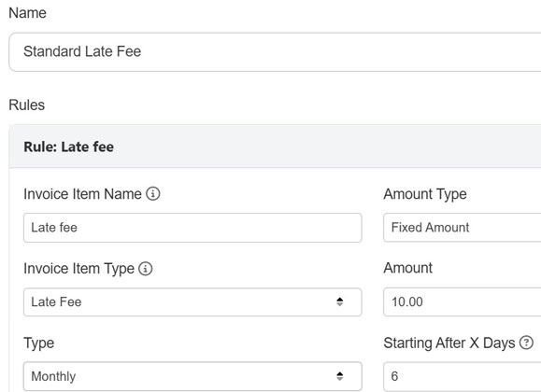Image resolution: width=541 pixels, height=392 pixels.
Task: Click the Invoice Item Name info icon
Action: point(153,194)
